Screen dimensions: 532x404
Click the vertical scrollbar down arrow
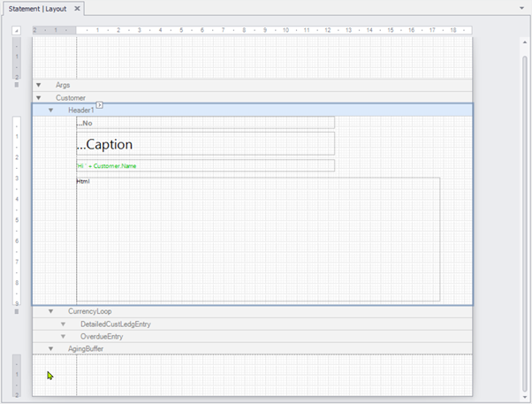(x=525, y=397)
